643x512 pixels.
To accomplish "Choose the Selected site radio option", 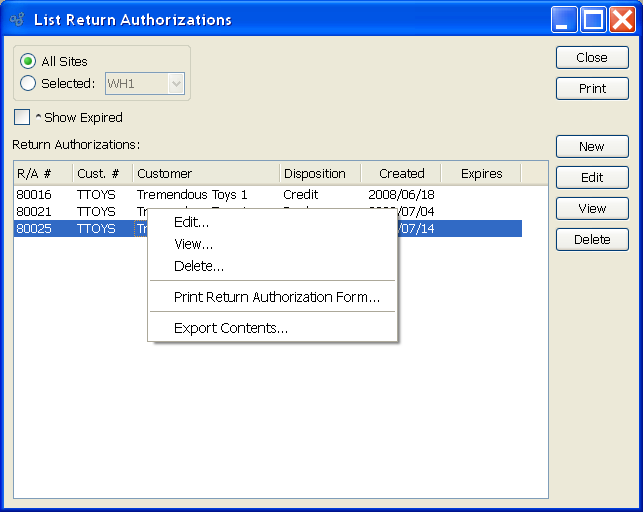I will (x=28, y=84).
